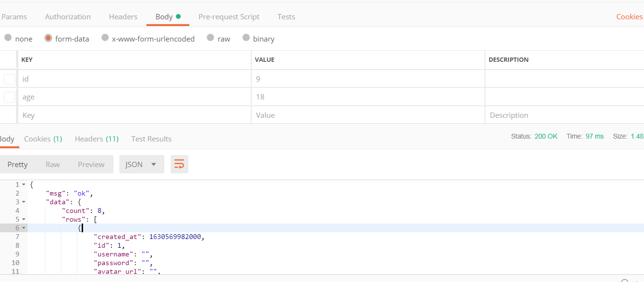This screenshot has height=282, width=644.
Task: Click the empty Key input field
Action: 134,115
